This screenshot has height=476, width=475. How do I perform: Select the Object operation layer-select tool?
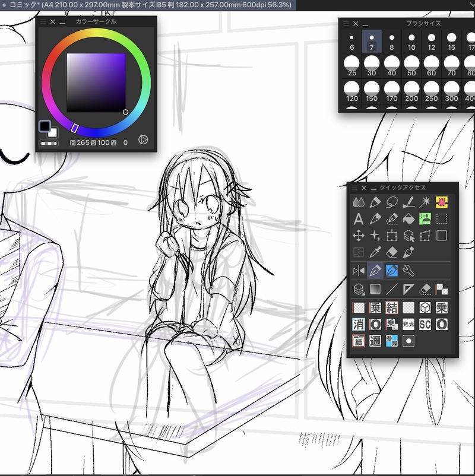click(408, 236)
